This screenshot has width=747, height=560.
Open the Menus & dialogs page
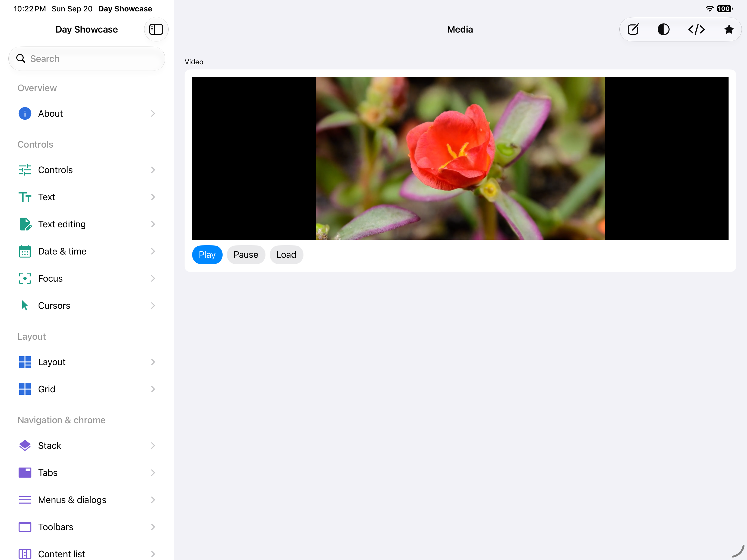click(87, 499)
